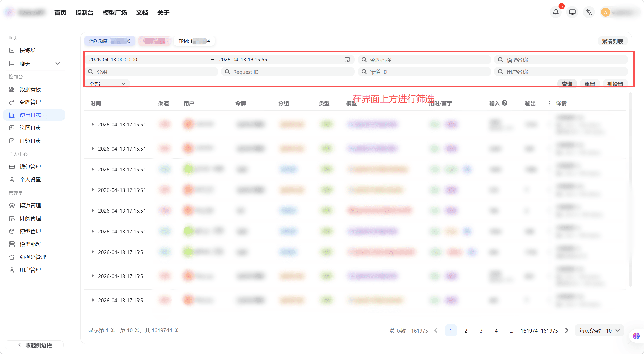
Task: Open the 每页条数 page size dropdown
Action: click(x=599, y=331)
